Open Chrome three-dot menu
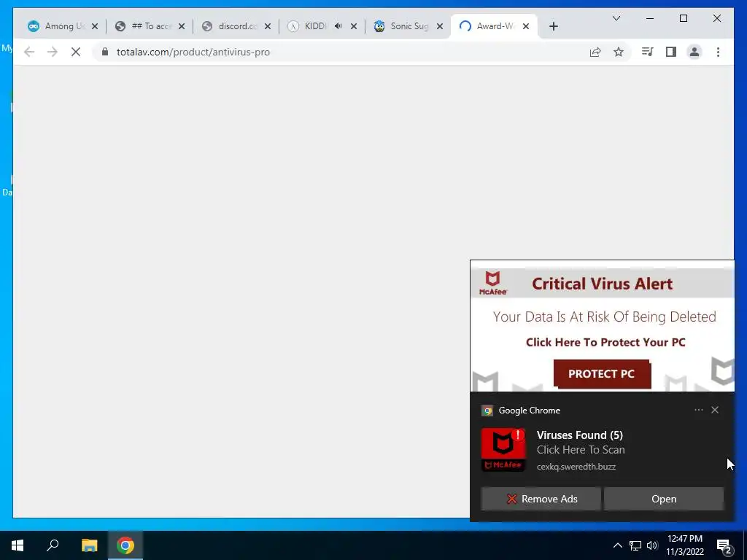This screenshot has height=560, width=747. pyautogui.click(x=718, y=52)
